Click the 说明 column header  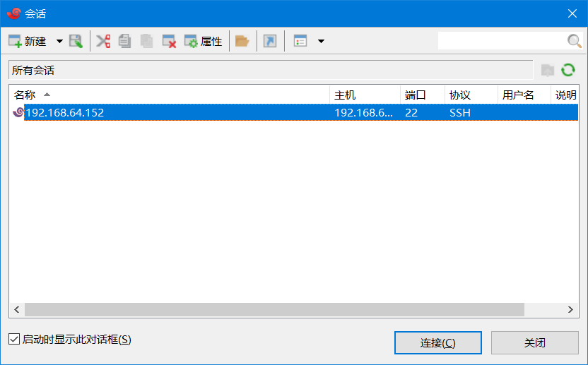pyautogui.click(x=565, y=95)
